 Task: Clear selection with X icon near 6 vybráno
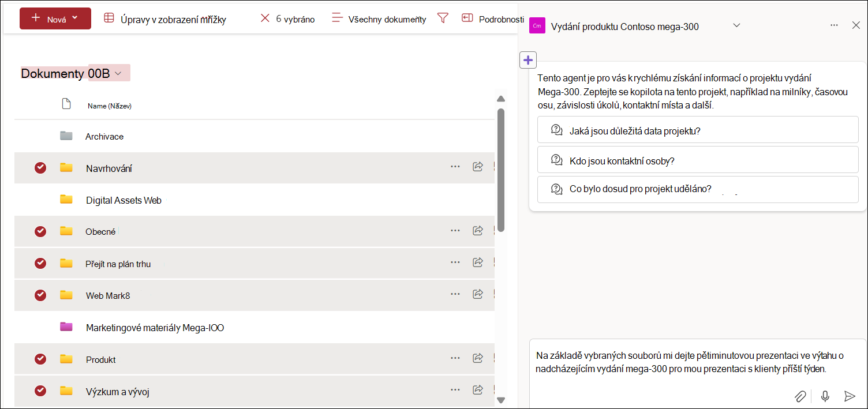pos(265,18)
